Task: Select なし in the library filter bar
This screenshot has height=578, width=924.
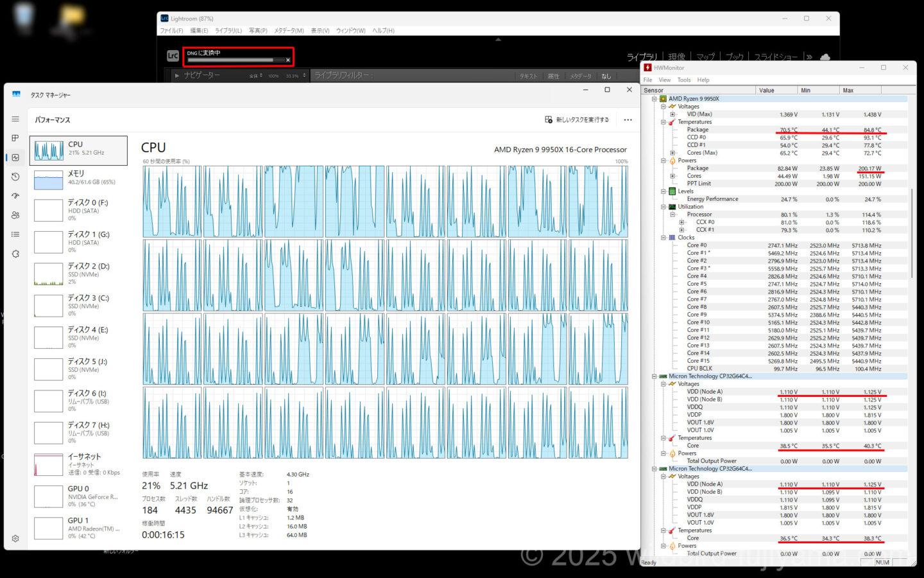Action: pos(606,76)
